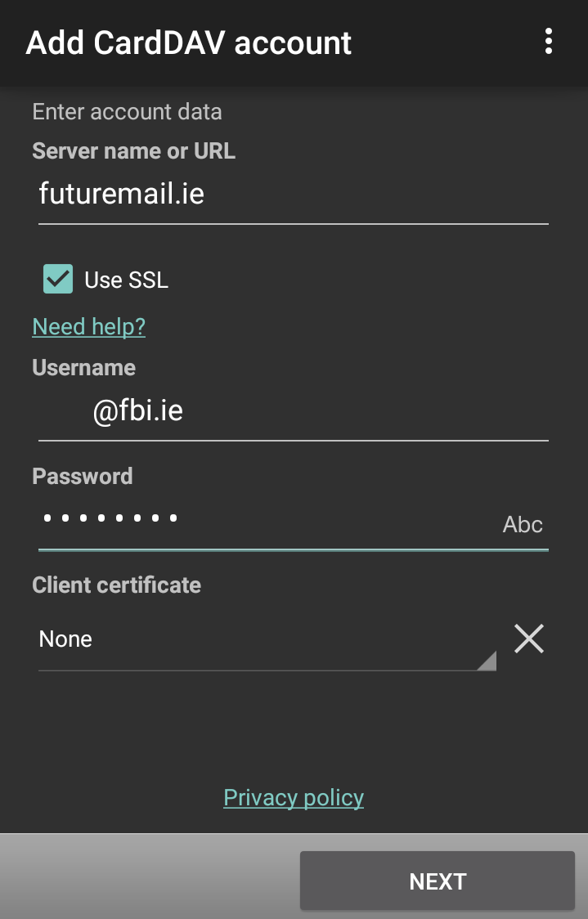Click the 'Password' label
This screenshot has height=919, width=588.
(x=83, y=476)
